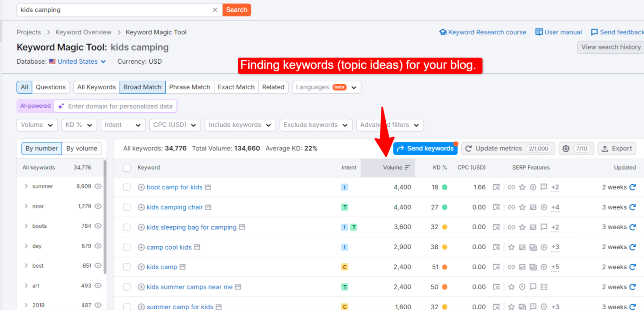Switch to the Questions tab

51,87
